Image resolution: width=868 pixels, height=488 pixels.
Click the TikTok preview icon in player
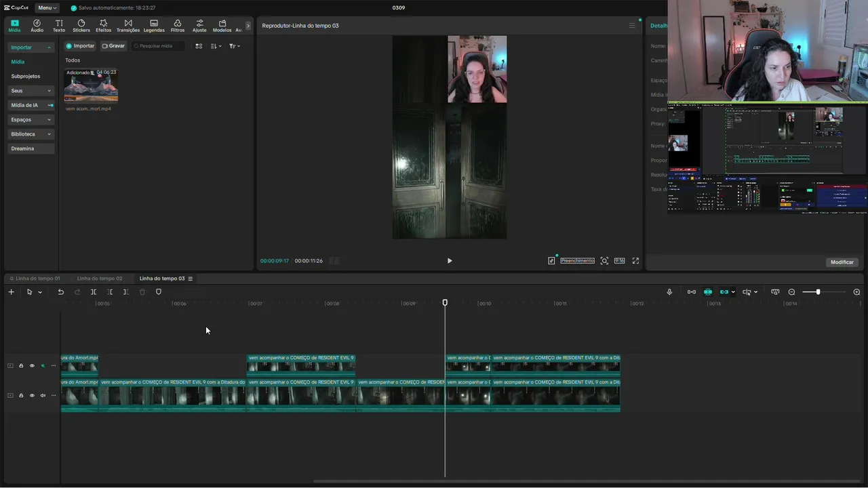point(552,260)
